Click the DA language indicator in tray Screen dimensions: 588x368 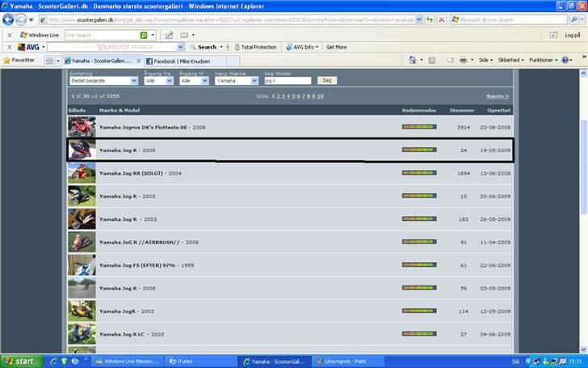click(515, 362)
